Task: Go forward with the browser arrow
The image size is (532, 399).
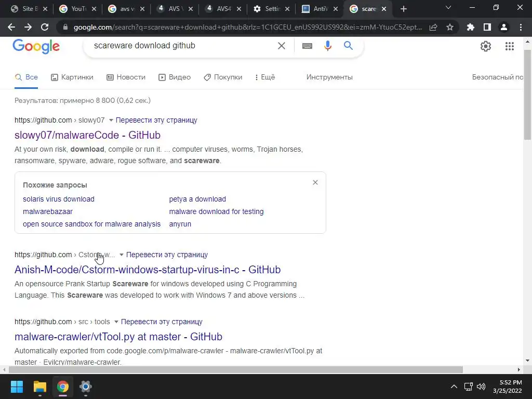Action: pos(28,27)
